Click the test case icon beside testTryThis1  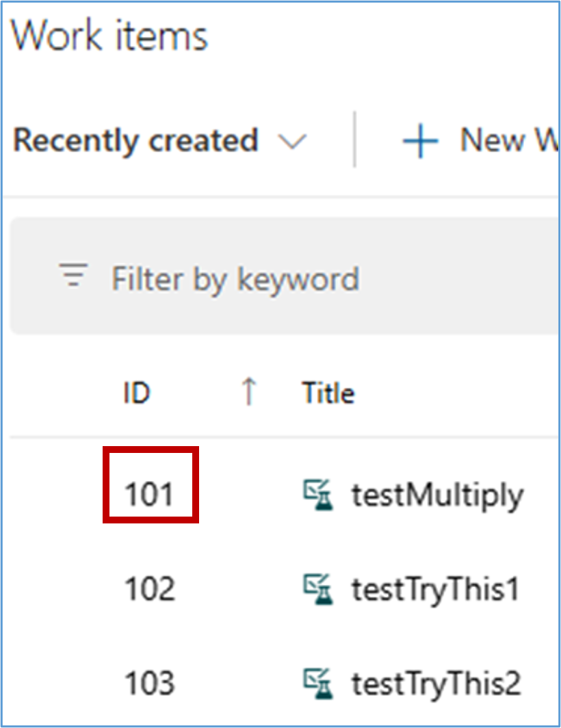click(319, 589)
